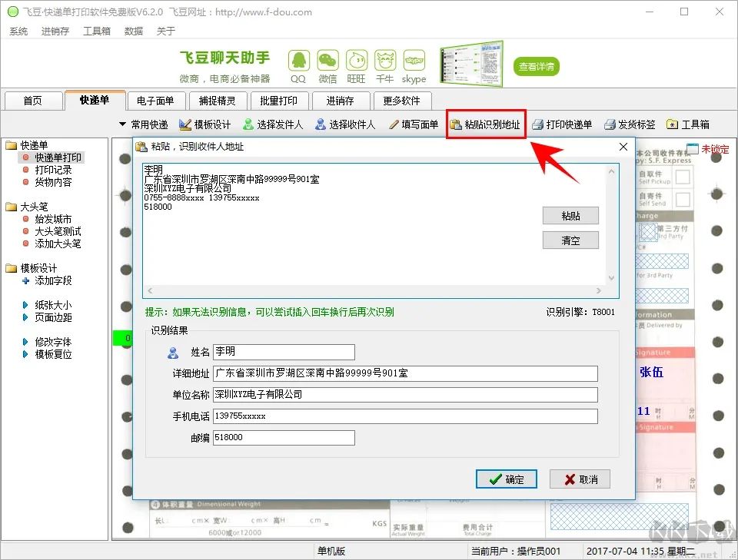This screenshot has height=560, width=738.
Task: Open the 系统 menu
Action: (18, 31)
